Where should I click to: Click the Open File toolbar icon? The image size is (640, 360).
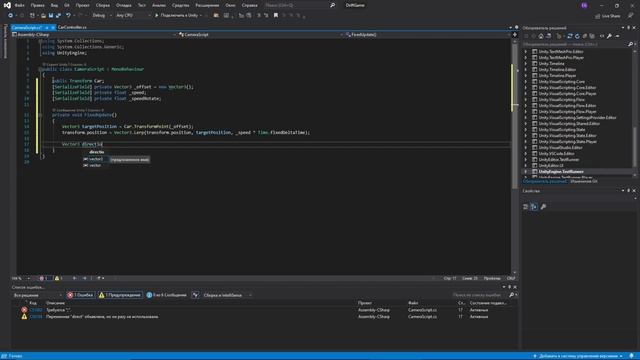tap(43, 16)
